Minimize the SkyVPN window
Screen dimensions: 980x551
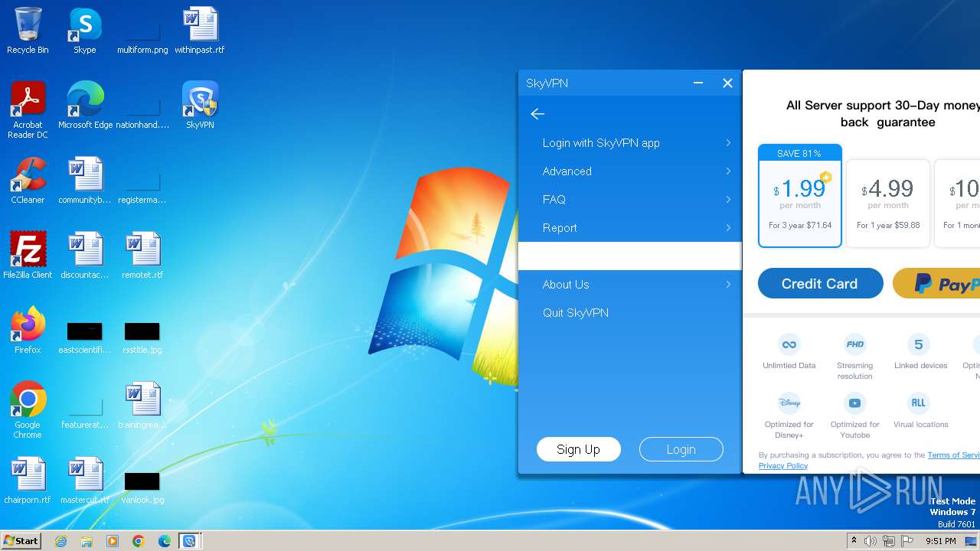pyautogui.click(x=698, y=83)
